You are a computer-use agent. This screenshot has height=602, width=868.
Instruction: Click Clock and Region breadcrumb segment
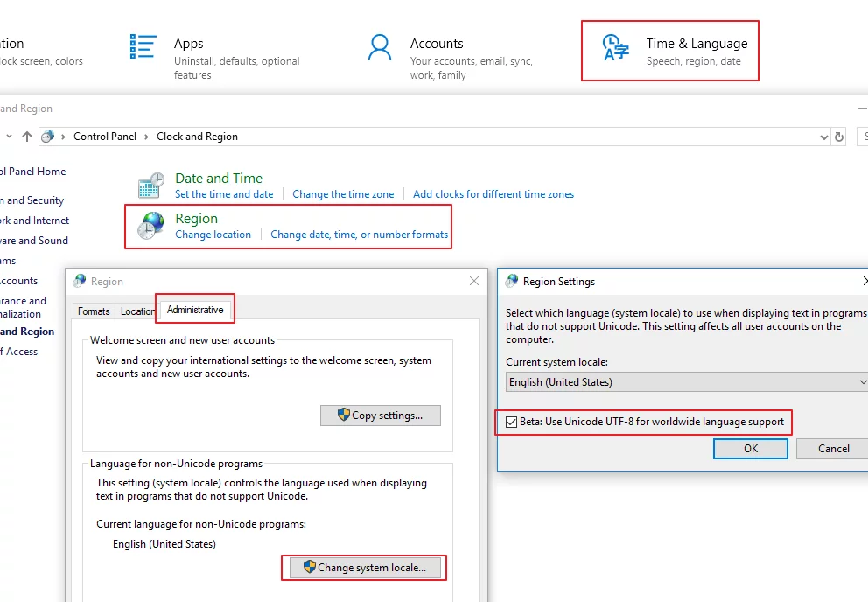pos(197,136)
